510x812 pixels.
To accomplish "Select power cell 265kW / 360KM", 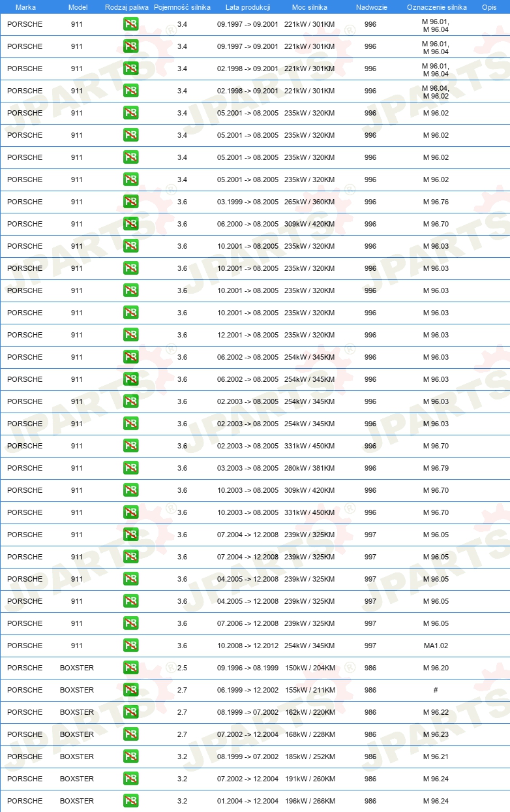I will [x=309, y=202].
